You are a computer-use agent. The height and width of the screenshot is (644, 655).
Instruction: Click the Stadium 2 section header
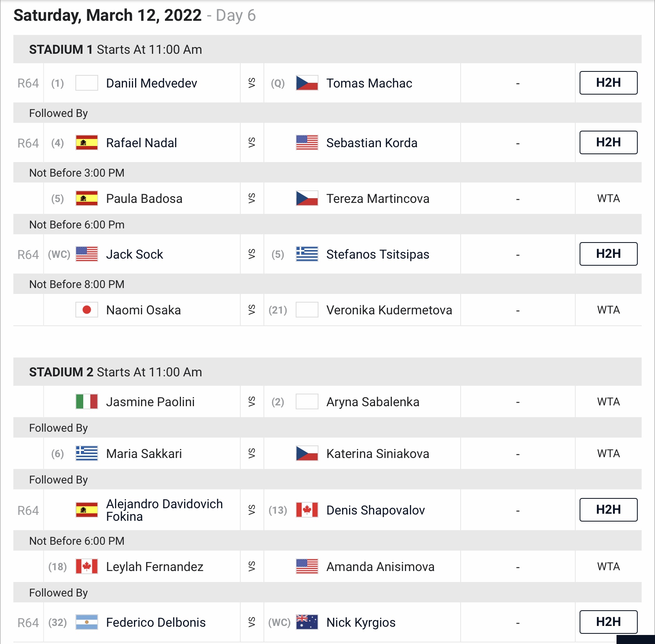click(327, 372)
